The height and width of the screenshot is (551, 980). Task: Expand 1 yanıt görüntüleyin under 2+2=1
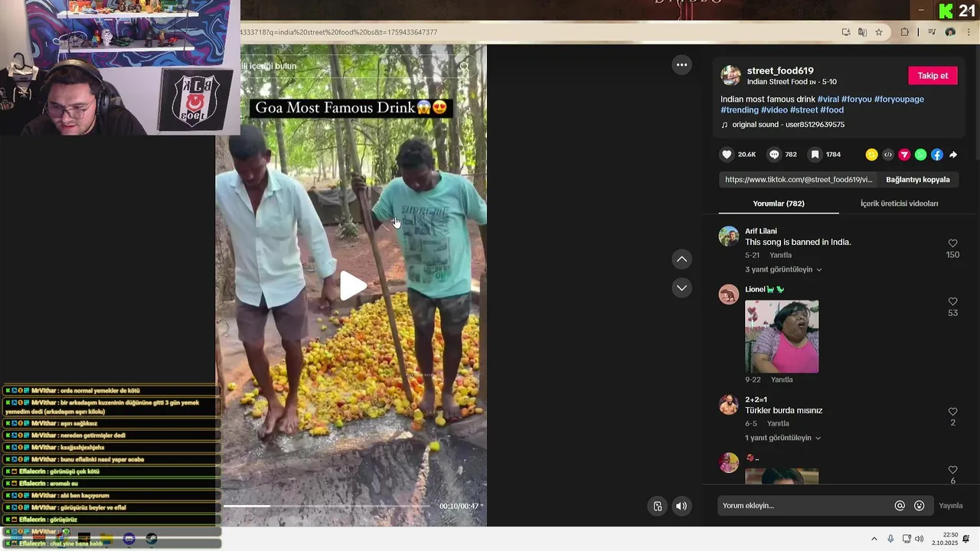coord(783,438)
